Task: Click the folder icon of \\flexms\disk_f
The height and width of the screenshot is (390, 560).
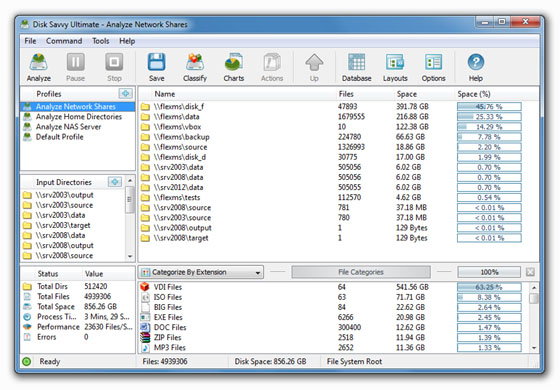Action: click(145, 106)
